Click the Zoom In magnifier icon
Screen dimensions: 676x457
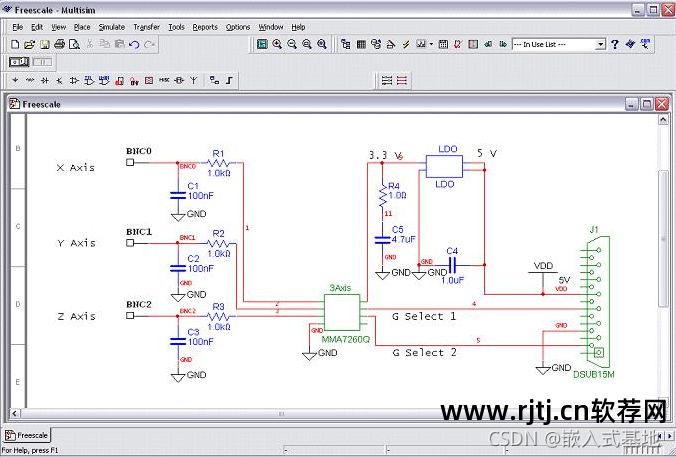(277, 44)
